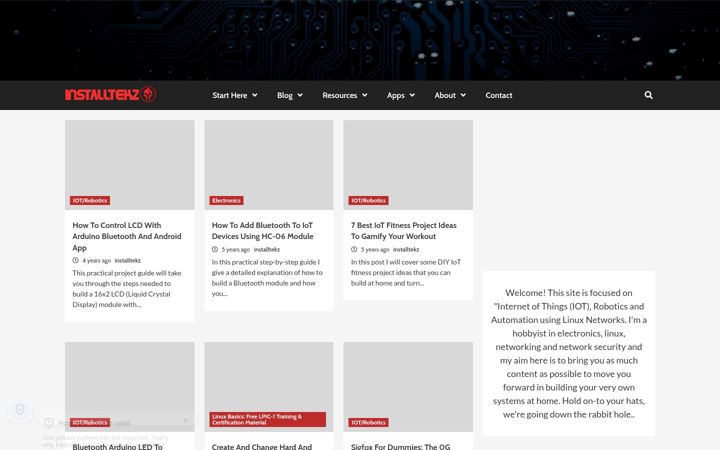Screen dimensions: 720x450
Task: Expand the Blog dropdown arrow
Action: [x=300, y=95]
